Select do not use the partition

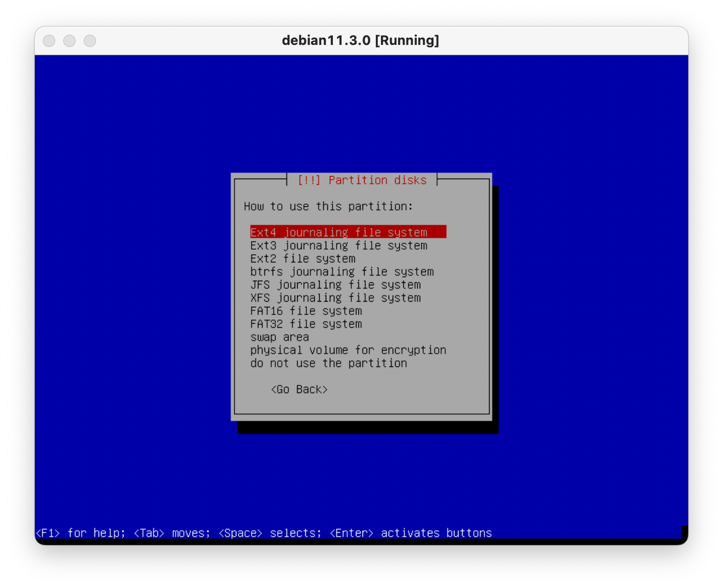(x=328, y=363)
